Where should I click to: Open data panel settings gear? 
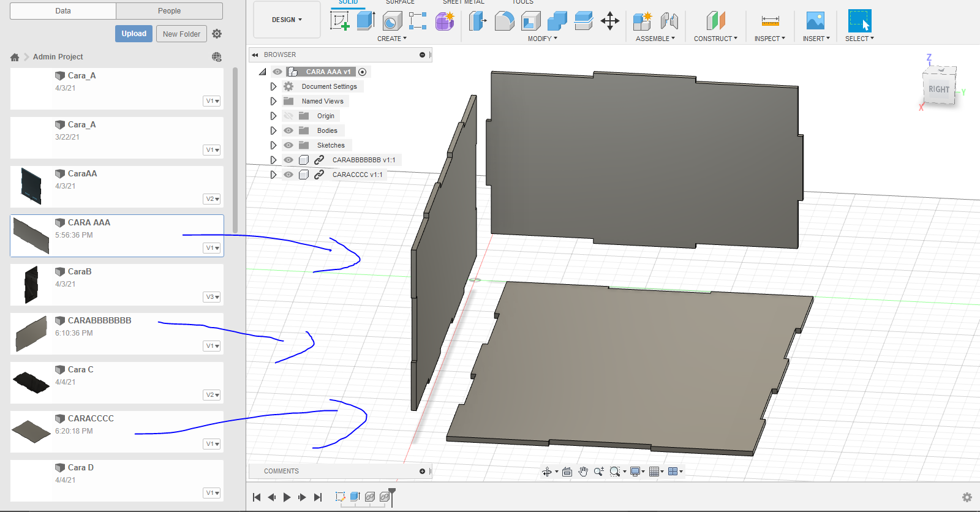[x=217, y=34]
